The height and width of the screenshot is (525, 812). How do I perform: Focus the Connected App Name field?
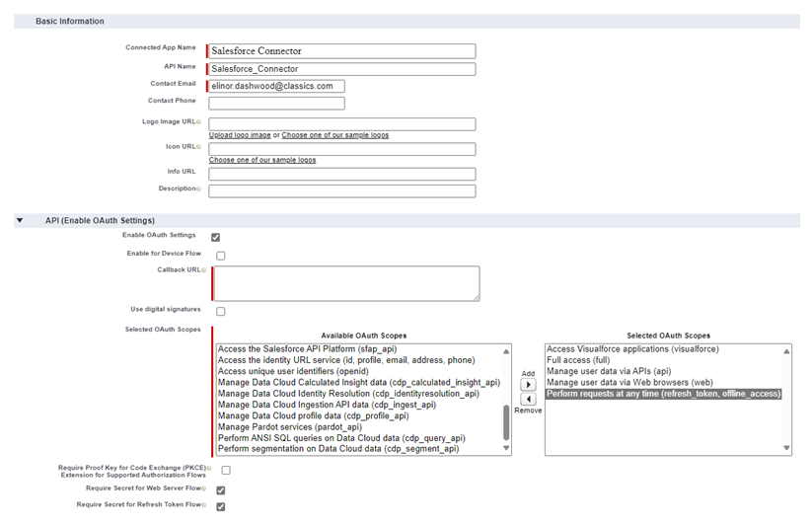[341, 51]
